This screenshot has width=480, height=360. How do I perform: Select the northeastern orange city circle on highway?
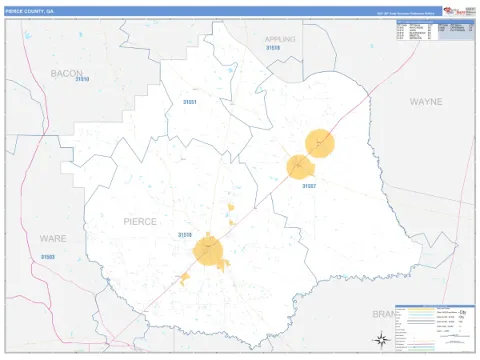pos(320,143)
